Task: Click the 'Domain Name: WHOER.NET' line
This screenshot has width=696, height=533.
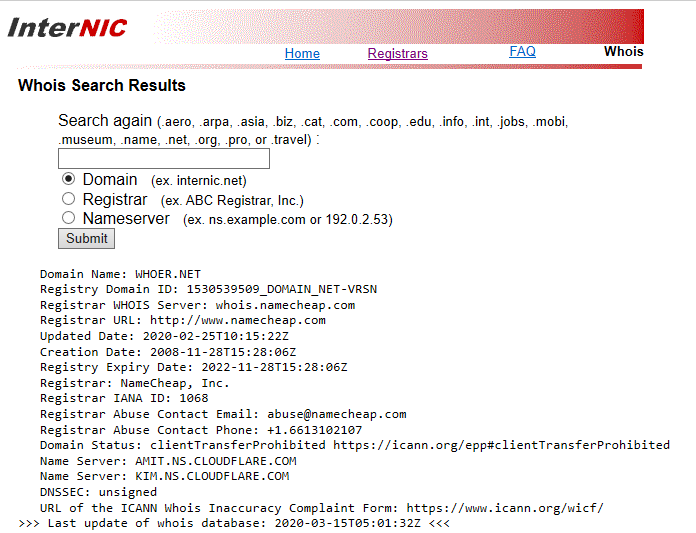Action: pyautogui.click(x=120, y=274)
